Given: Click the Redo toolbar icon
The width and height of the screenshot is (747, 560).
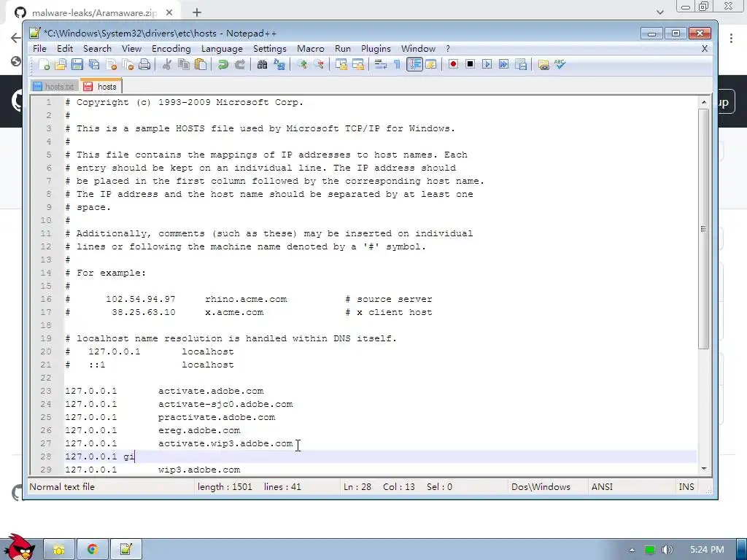Looking at the screenshot, I should [x=239, y=64].
